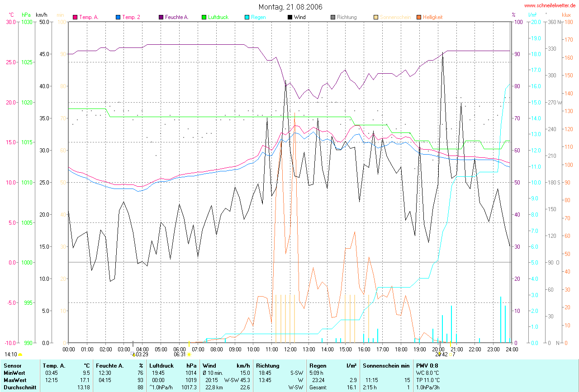Click the hPa axis unit label
Viewport: 579px width, 392px height.
coord(26,15)
